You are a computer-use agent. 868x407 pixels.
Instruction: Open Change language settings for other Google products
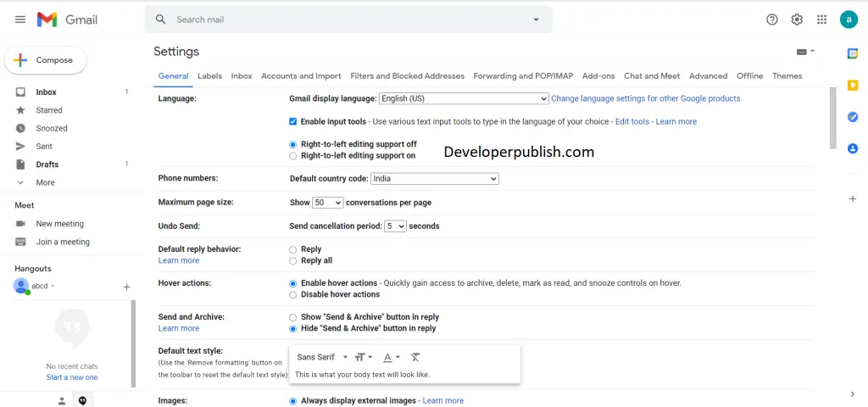(x=645, y=98)
